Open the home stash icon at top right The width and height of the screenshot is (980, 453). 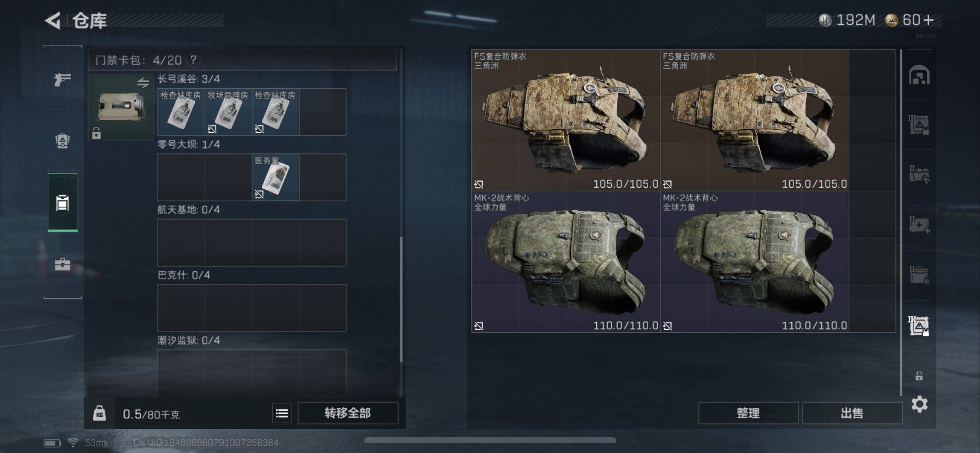coord(919,75)
